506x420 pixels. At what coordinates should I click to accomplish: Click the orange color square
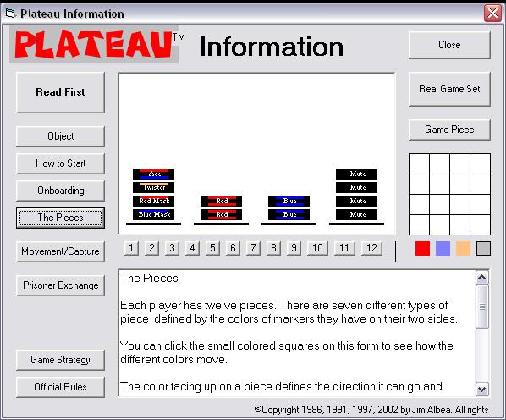(x=463, y=249)
